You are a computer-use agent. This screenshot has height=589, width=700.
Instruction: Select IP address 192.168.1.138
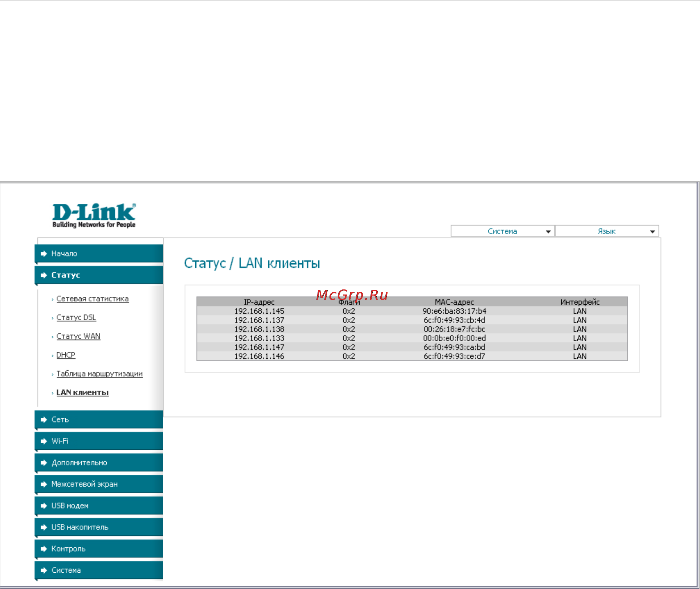click(x=259, y=329)
